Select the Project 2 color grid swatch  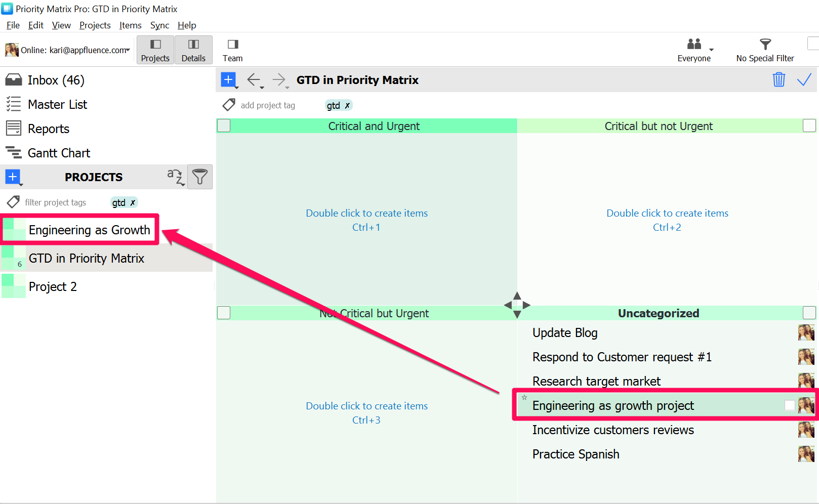click(14, 286)
